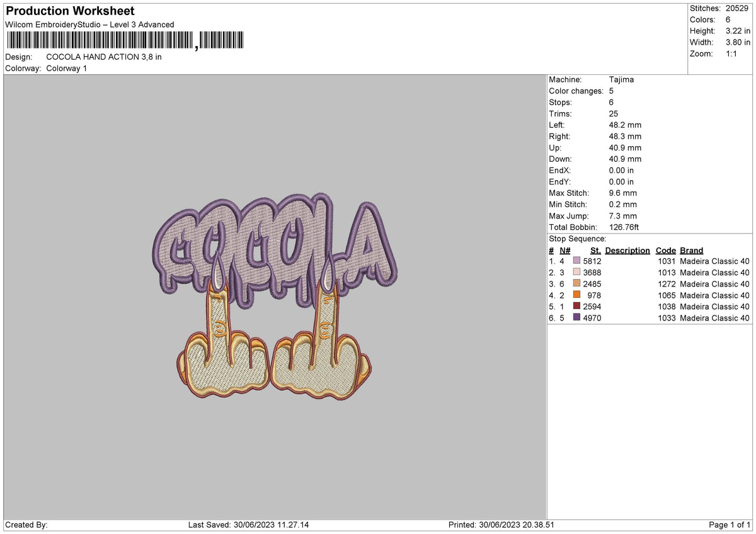The width and height of the screenshot is (756, 534).
Task: Click the Total Bobbin value 126.76ft
Action: point(624,227)
